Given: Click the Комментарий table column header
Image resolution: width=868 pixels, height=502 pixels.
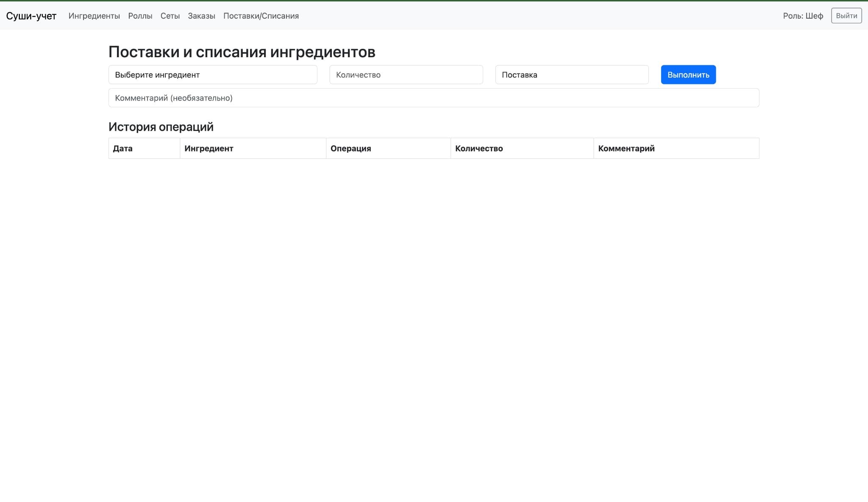Looking at the screenshot, I should pos(626,148).
